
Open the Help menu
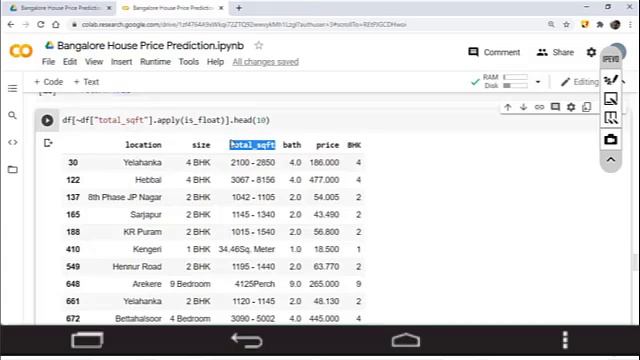(215, 62)
